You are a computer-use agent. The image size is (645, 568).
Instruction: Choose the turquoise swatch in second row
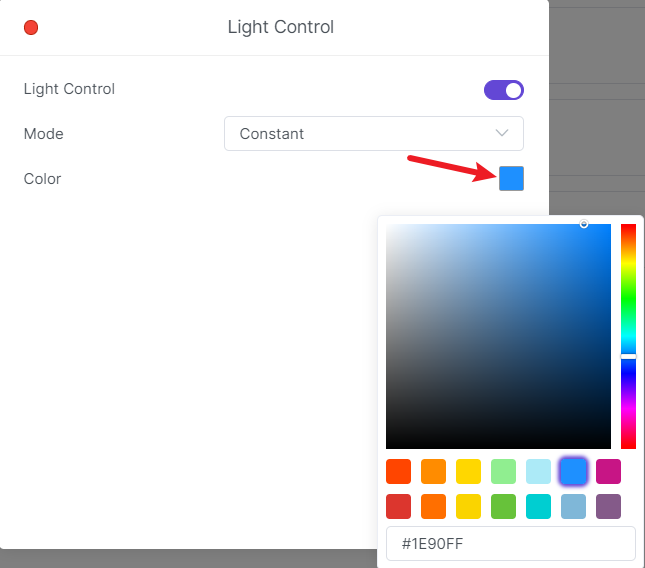(x=538, y=506)
